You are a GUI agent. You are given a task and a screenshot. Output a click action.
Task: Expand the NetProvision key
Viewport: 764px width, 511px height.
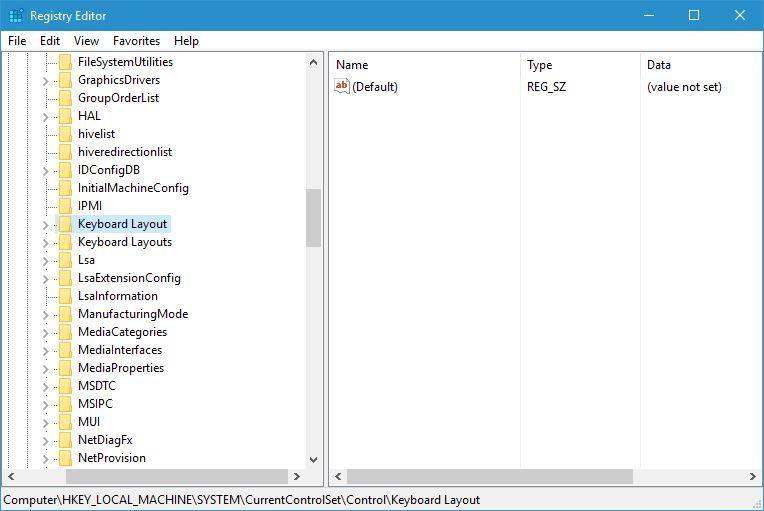tap(45, 459)
